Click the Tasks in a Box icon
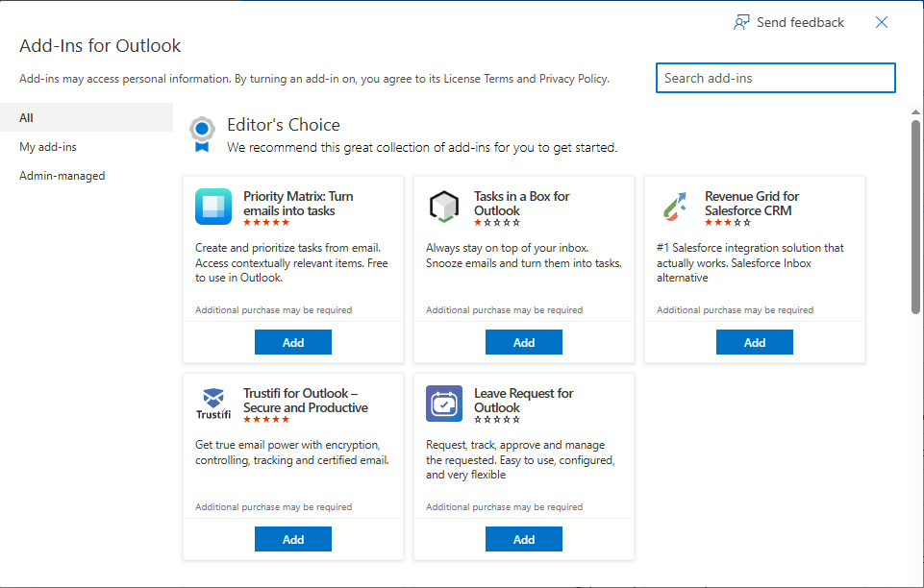924x588 pixels. [444, 207]
